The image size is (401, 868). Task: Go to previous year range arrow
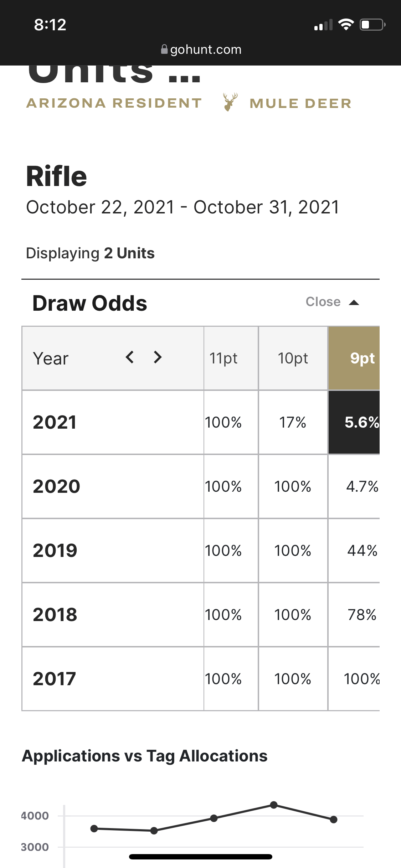[x=130, y=357]
